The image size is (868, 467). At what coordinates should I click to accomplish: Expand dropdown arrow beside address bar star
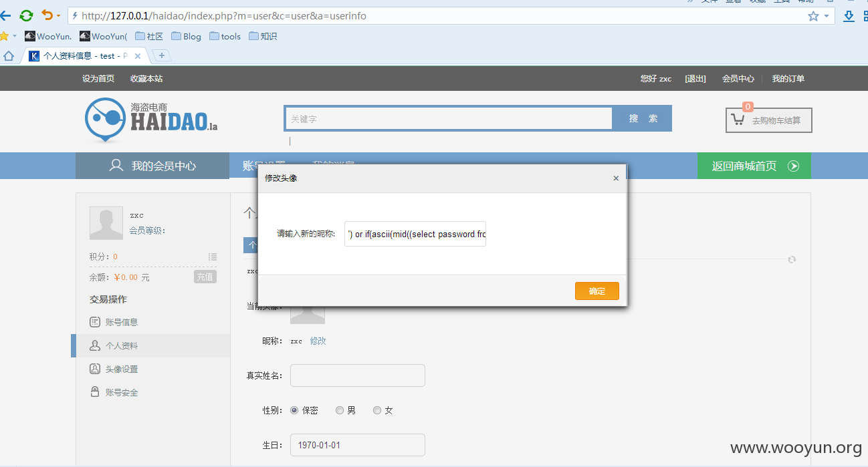(x=827, y=16)
